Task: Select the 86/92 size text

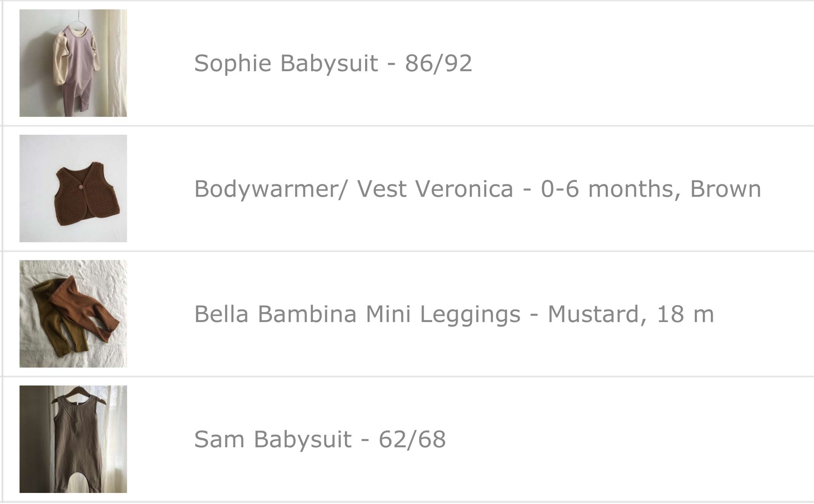Action: (438, 63)
